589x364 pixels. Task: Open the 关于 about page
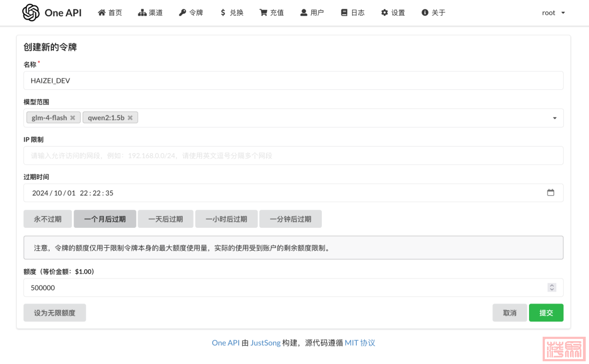433,13
